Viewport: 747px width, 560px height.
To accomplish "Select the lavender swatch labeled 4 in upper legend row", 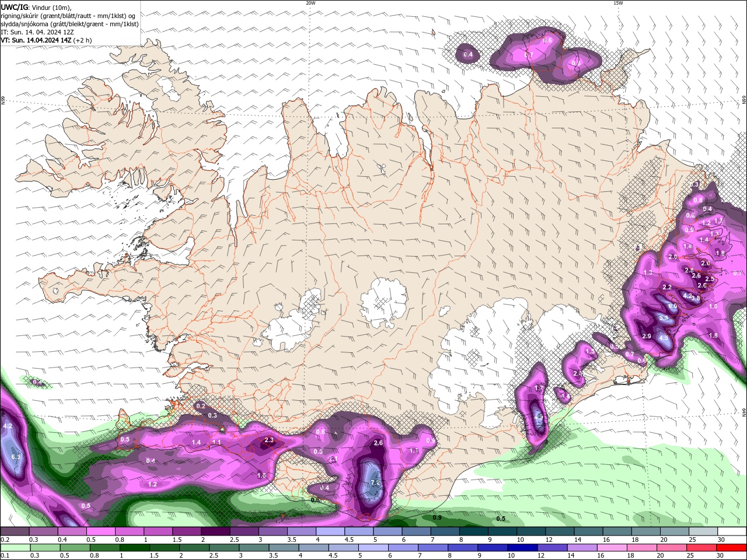I will (330, 531).
